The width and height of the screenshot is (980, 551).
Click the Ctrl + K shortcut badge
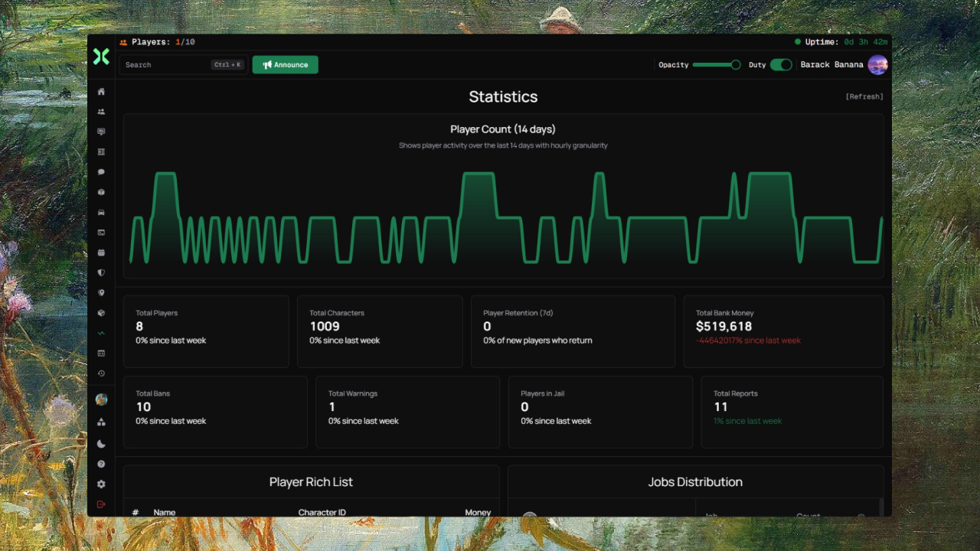pyautogui.click(x=227, y=65)
